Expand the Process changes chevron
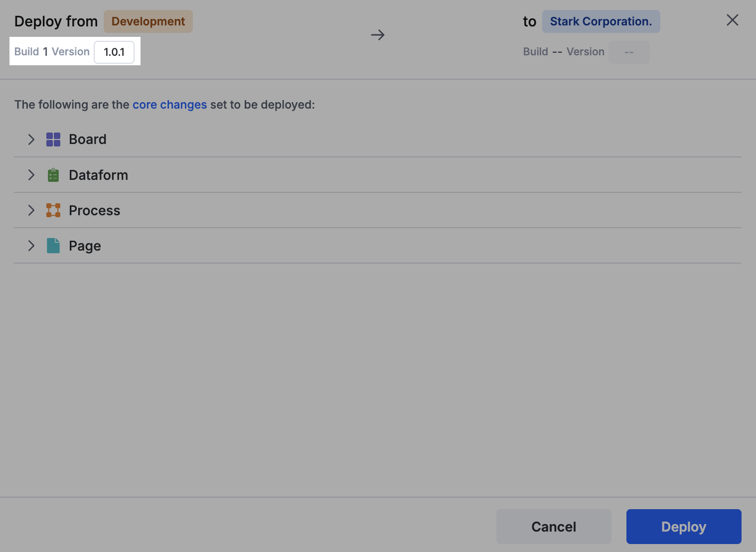The width and height of the screenshot is (756, 552). pyautogui.click(x=31, y=210)
